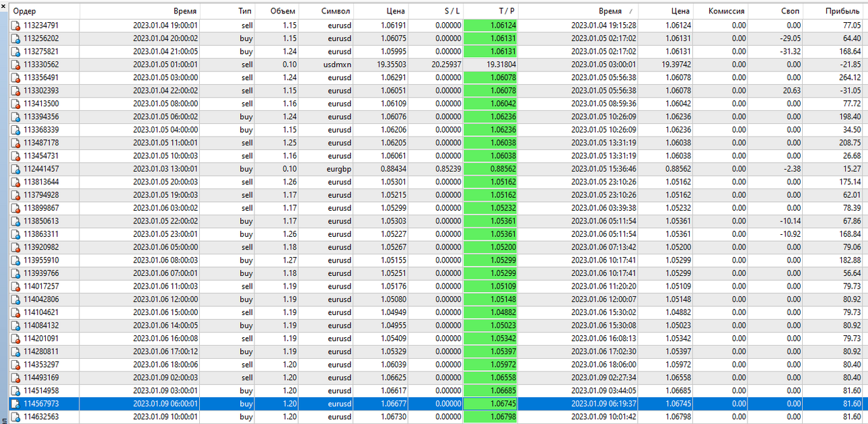Click the order icon beside 113863311
The image size is (868, 424).
tap(15, 234)
